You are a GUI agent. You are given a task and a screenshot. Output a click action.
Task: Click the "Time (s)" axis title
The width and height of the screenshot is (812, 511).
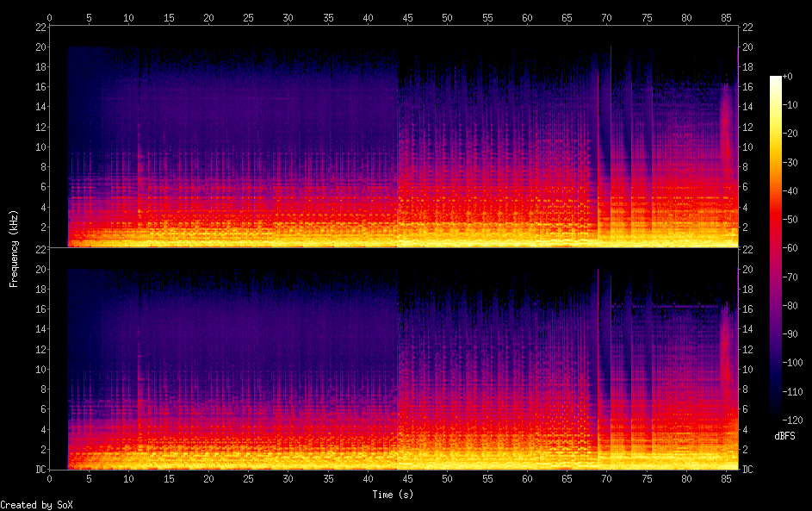click(393, 495)
